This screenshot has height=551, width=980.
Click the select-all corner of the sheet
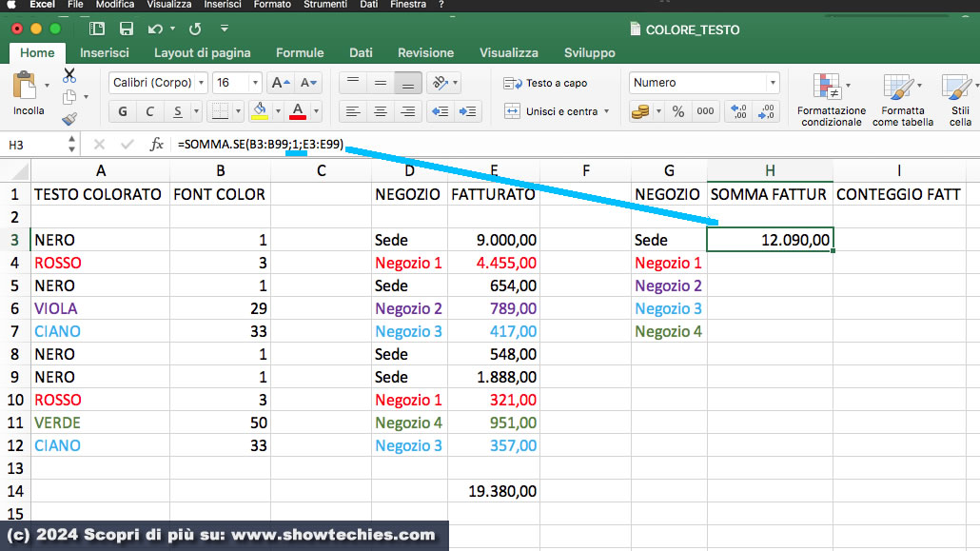(17, 170)
